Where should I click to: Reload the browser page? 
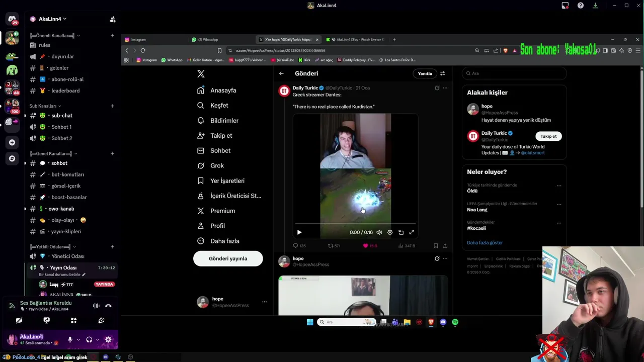[x=143, y=50]
